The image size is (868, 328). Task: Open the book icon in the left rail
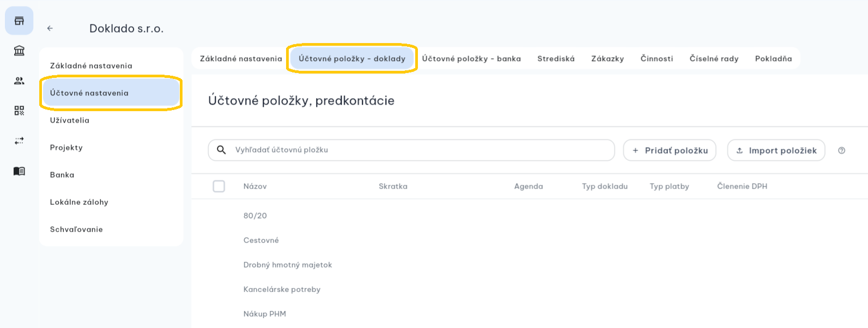(x=19, y=171)
